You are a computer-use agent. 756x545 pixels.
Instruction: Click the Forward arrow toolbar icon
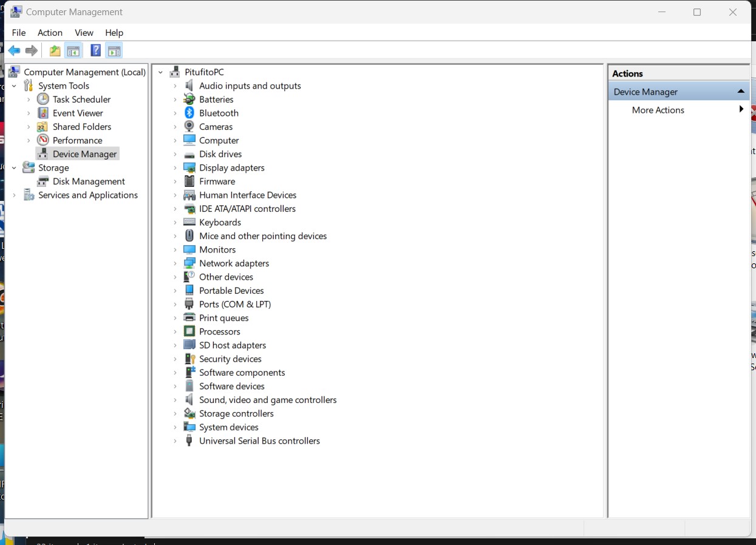pyautogui.click(x=32, y=51)
